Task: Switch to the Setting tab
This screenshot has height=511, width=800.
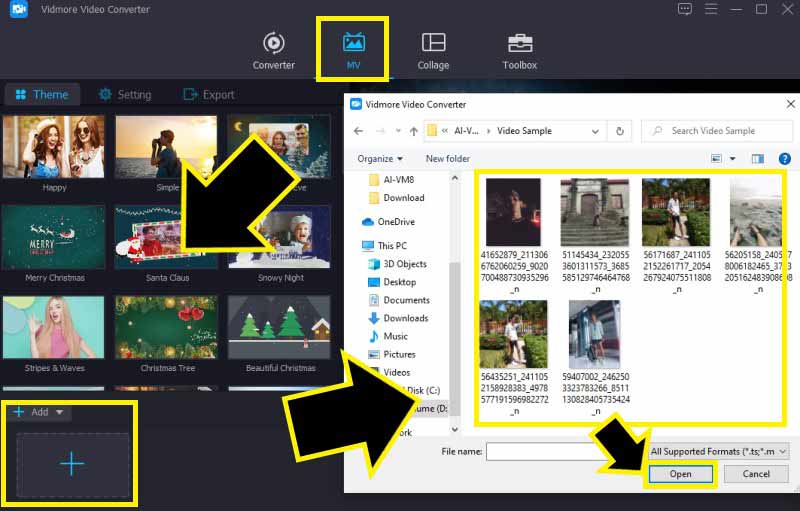Action: point(125,95)
